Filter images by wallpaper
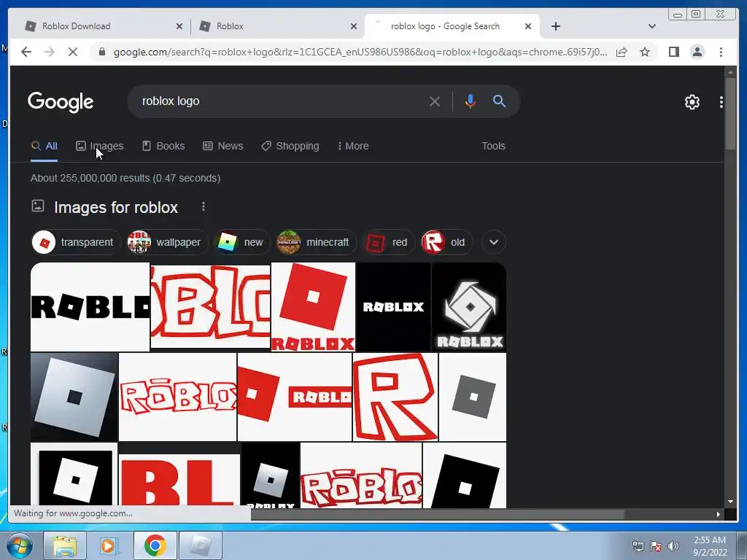The image size is (747, 560). [167, 242]
